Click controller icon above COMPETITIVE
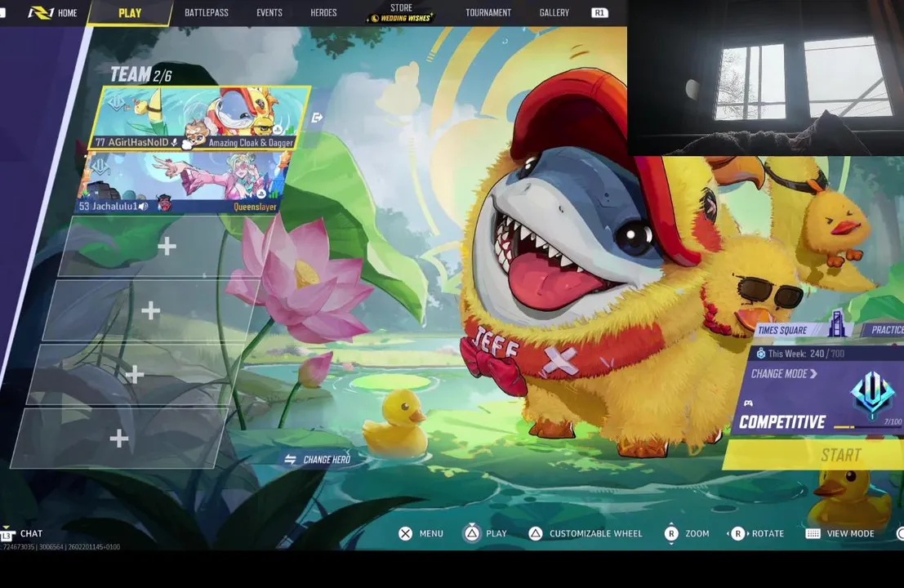Screen dimensions: 904x588 pyautogui.click(x=748, y=403)
